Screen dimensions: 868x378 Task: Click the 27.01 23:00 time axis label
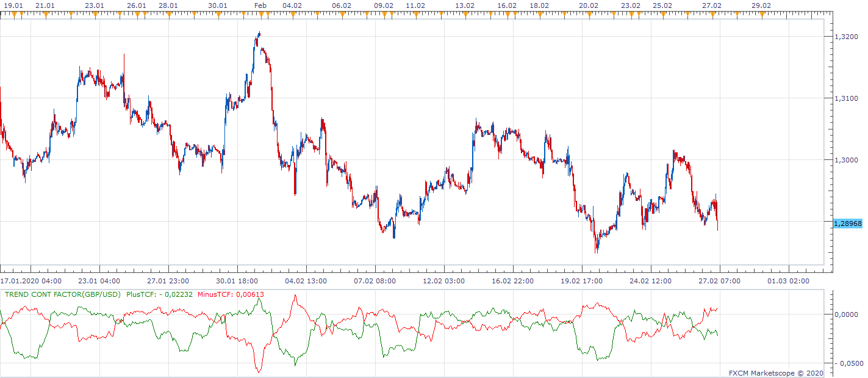[x=168, y=281]
